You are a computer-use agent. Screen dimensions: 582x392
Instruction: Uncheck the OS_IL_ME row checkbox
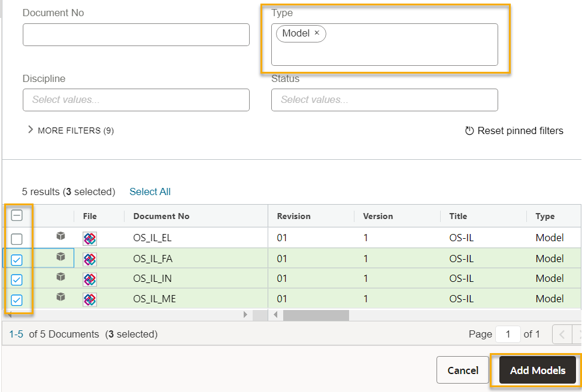pyautogui.click(x=17, y=300)
